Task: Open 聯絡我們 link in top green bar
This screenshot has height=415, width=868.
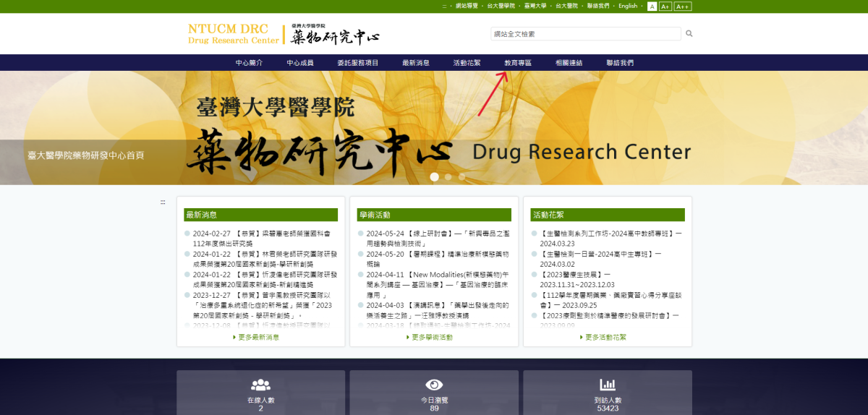Action: click(598, 6)
